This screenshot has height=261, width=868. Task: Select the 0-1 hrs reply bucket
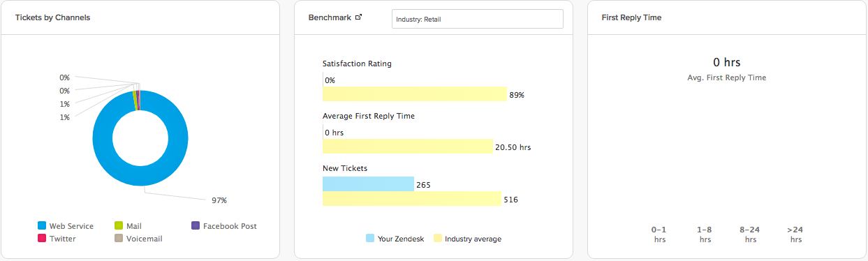pos(659,234)
